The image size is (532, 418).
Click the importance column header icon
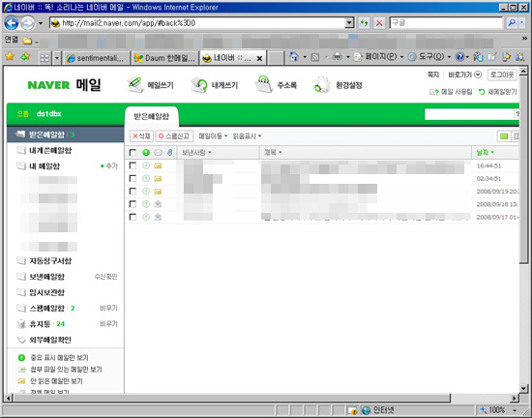146,153
